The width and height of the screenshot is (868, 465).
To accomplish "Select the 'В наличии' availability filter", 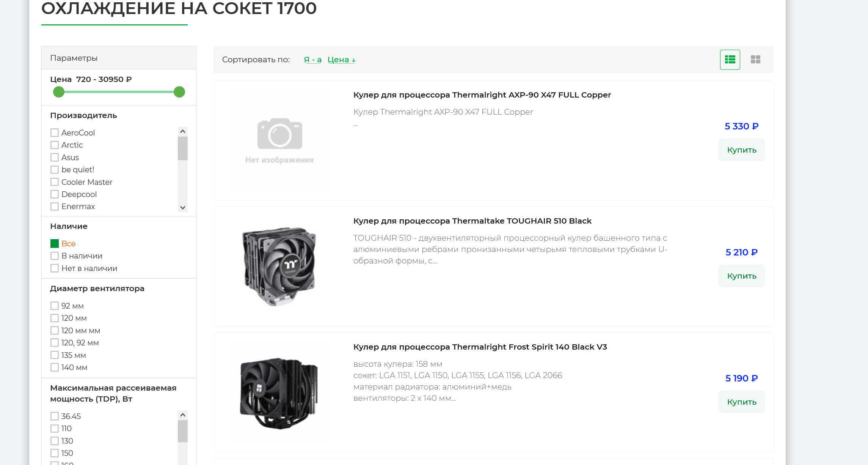I will click(x=55, y=256).
